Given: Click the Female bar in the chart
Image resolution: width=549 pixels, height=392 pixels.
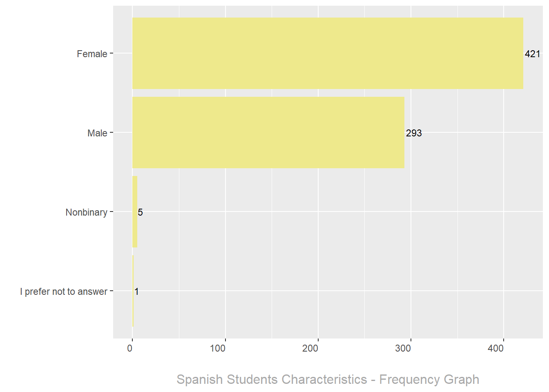Looking at the screenshot, I should [328, 53].
